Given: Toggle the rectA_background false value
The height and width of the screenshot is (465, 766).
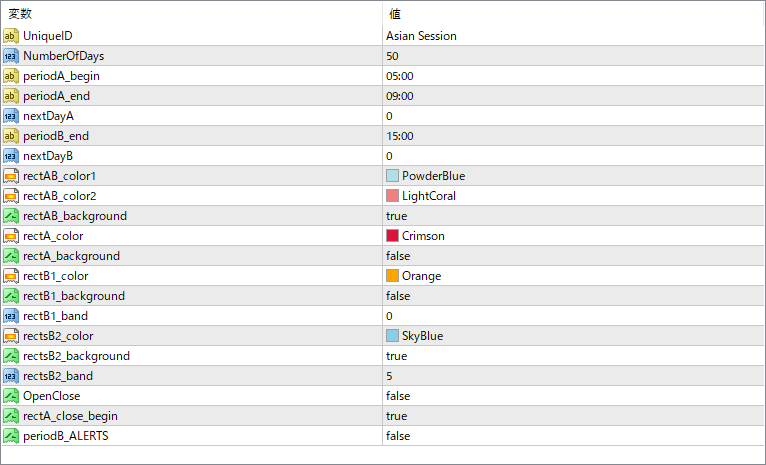Looking at the screenshot, I should 574,256.
